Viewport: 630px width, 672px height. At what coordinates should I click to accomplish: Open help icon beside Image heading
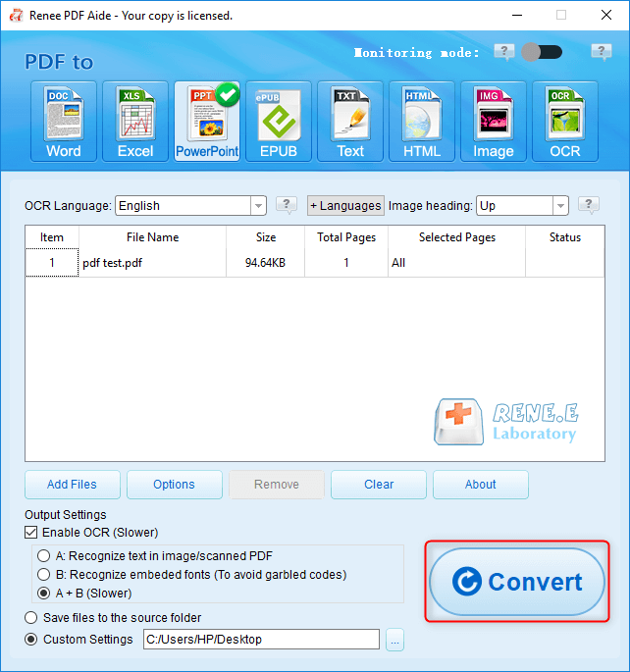point(589,205)
